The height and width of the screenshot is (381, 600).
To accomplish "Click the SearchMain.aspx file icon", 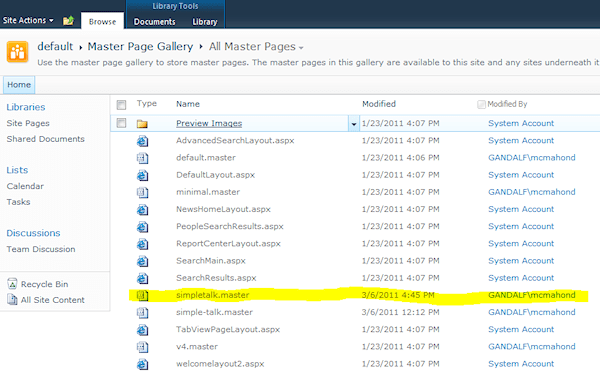I will click(142, 261).
